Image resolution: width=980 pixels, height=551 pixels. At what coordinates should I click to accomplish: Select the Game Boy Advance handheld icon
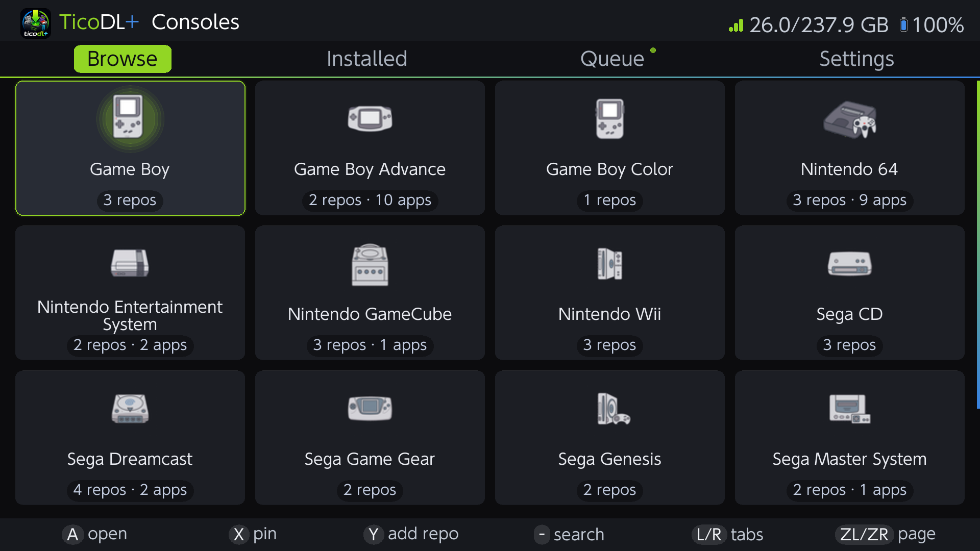click(x=370, y=119)
